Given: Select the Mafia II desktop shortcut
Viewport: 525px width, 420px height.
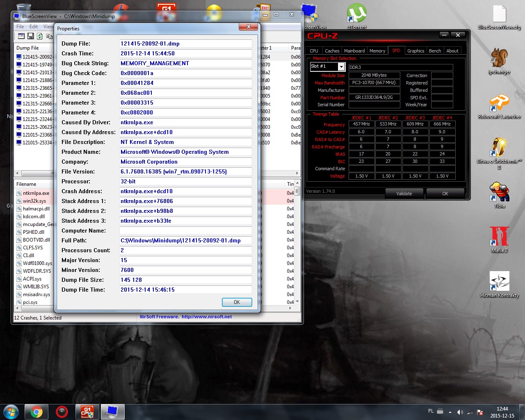Looking at the screenshot, I should [499, 240].
